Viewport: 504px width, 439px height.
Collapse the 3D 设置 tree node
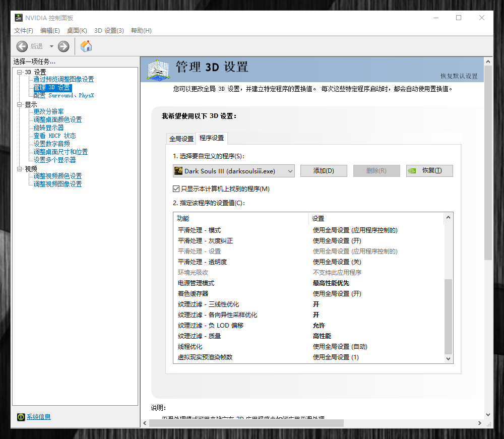[19, 72]
